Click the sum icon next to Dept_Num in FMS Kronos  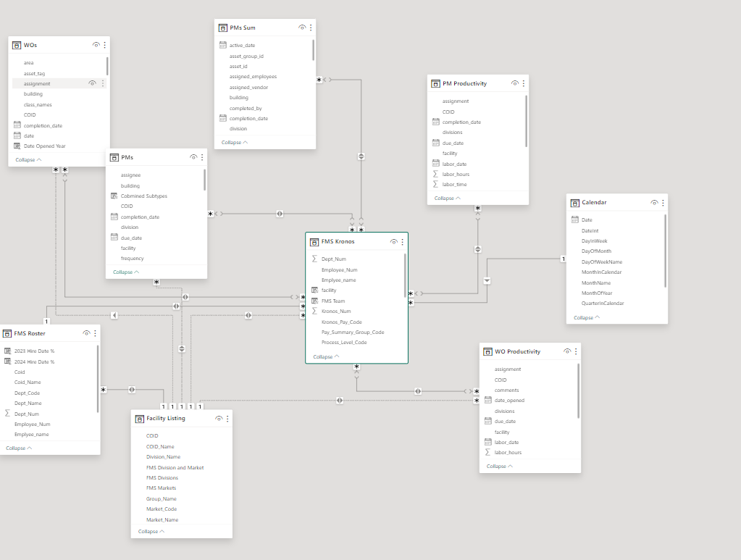315,259
